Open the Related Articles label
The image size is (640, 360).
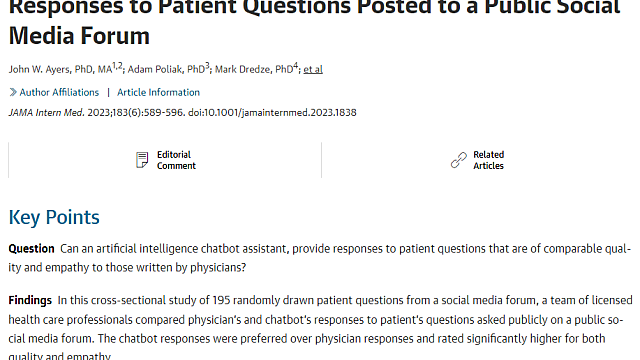489,160
